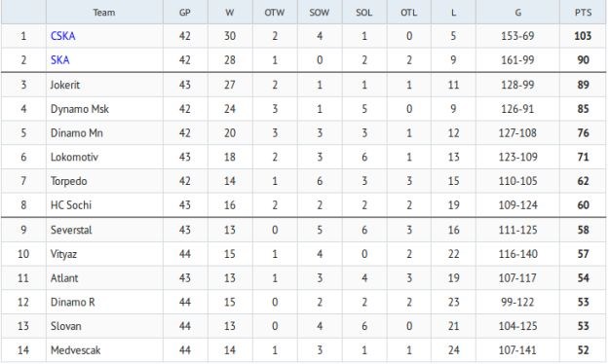
Task: Select the SOW column header
Action: [320, 13]
